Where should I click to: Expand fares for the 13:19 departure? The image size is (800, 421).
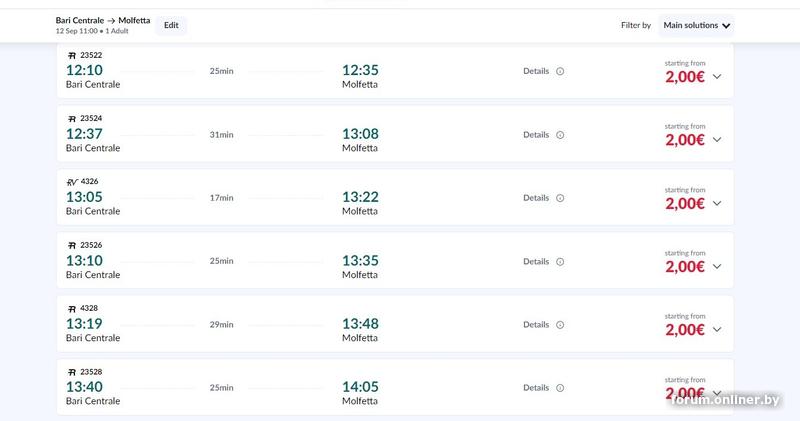tap(717, 330)
